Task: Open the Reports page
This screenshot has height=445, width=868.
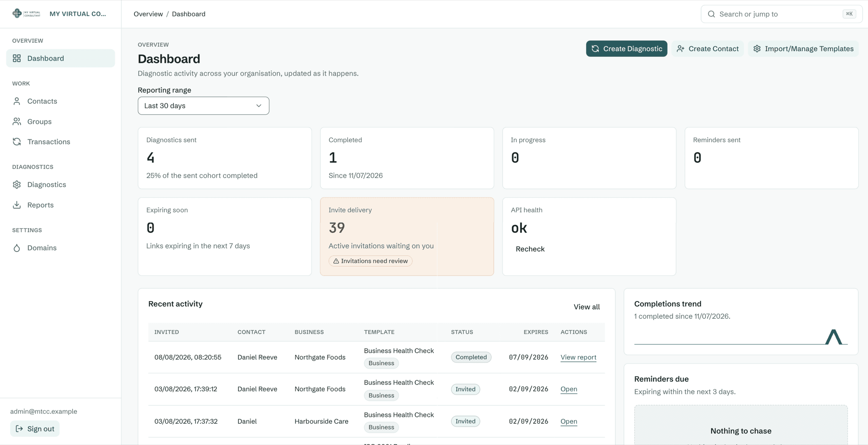Action: pyautogui.click(x=61, y=205)
